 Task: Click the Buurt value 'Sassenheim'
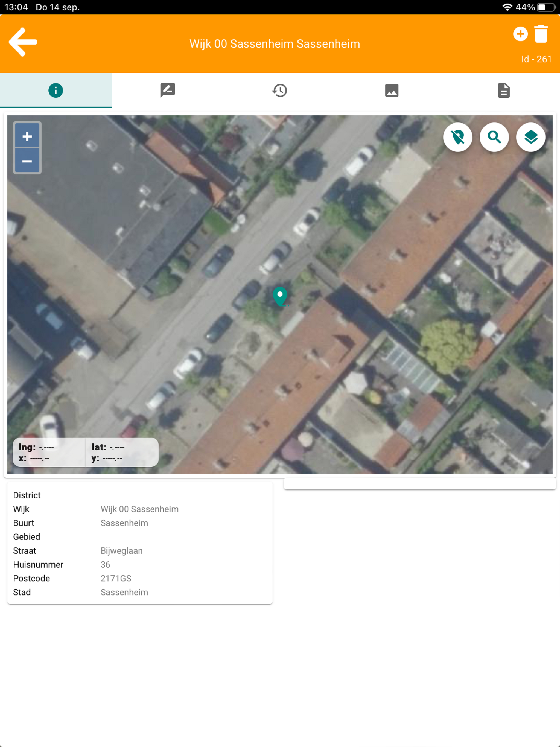124,523
